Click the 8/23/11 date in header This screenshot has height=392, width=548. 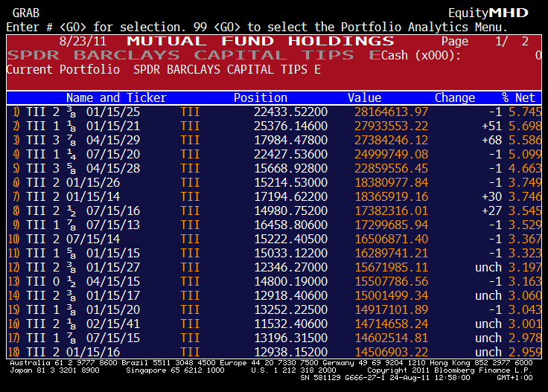[83, 41]
